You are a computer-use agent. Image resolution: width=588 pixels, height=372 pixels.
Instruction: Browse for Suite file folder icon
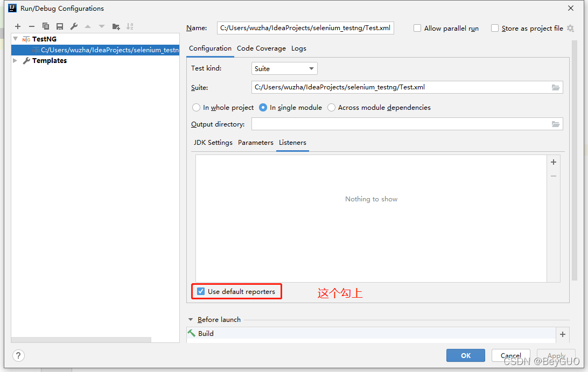pyautogui.click(x=555, y=87)
